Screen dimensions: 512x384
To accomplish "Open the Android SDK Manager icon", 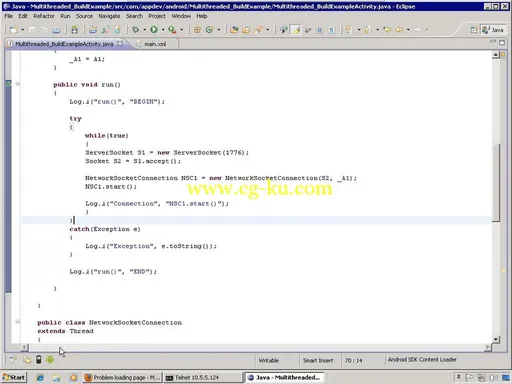I will [74, 30].
